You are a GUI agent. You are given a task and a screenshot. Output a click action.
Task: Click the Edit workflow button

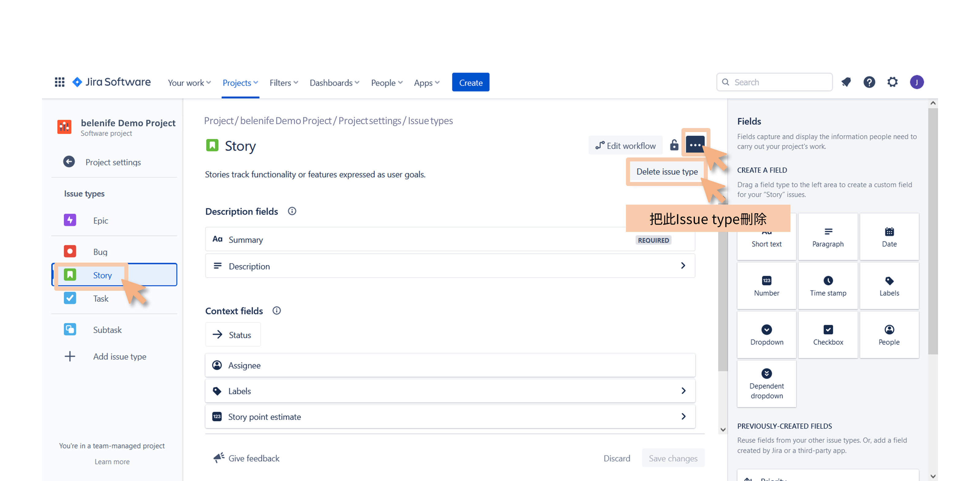click(x=626, y=145)
